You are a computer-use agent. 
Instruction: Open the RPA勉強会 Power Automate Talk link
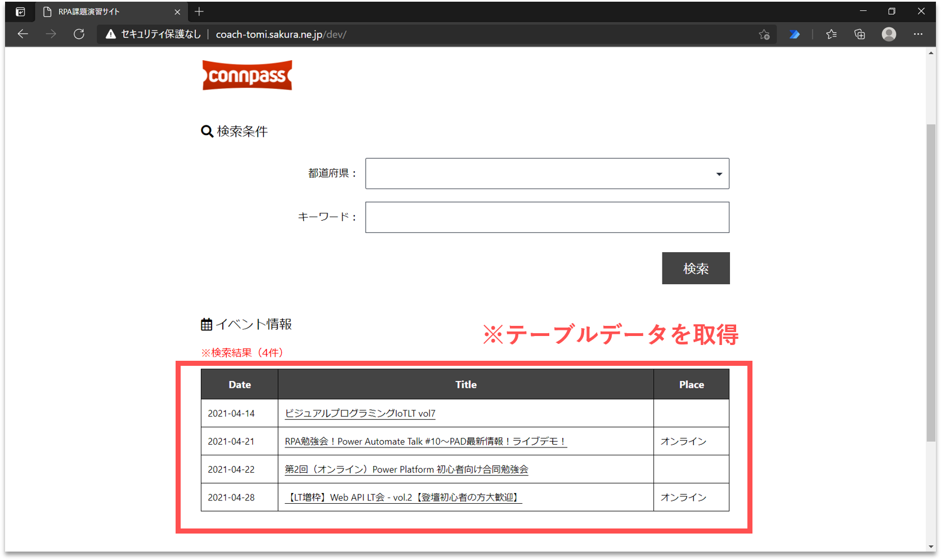pos(425,441)
